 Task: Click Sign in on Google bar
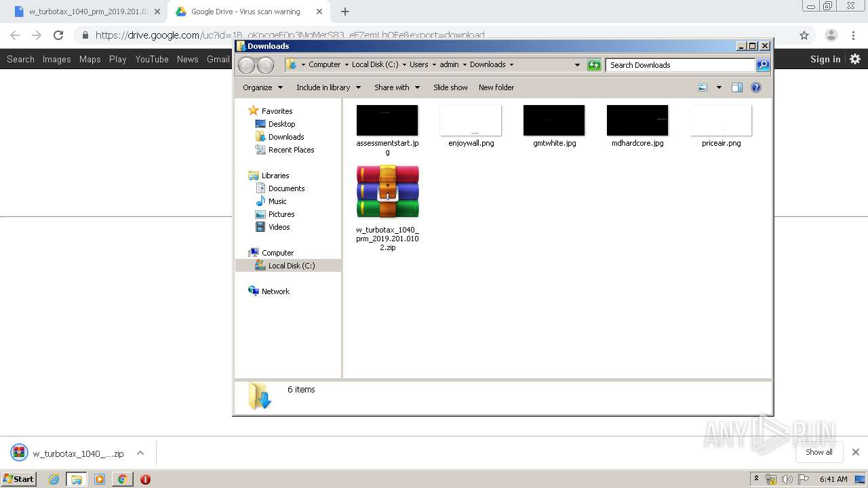pyautogui.click(x=825, y=59)
